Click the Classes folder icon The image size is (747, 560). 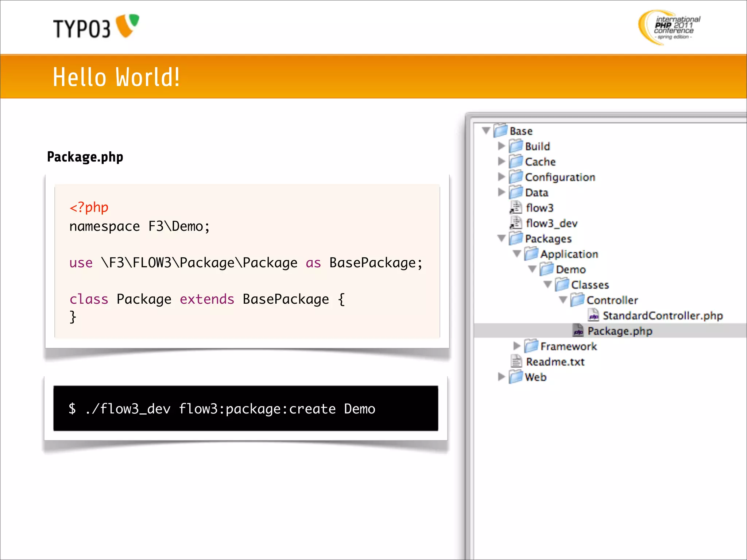point(562,284)
